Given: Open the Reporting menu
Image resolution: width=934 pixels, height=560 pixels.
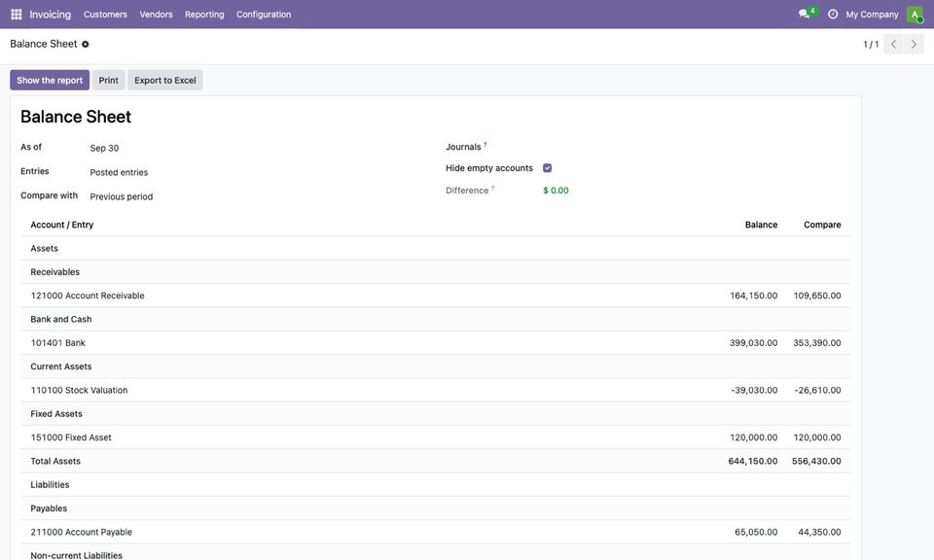Looking at the screenshot, I should pyautogui.click(x=204, y=15).
